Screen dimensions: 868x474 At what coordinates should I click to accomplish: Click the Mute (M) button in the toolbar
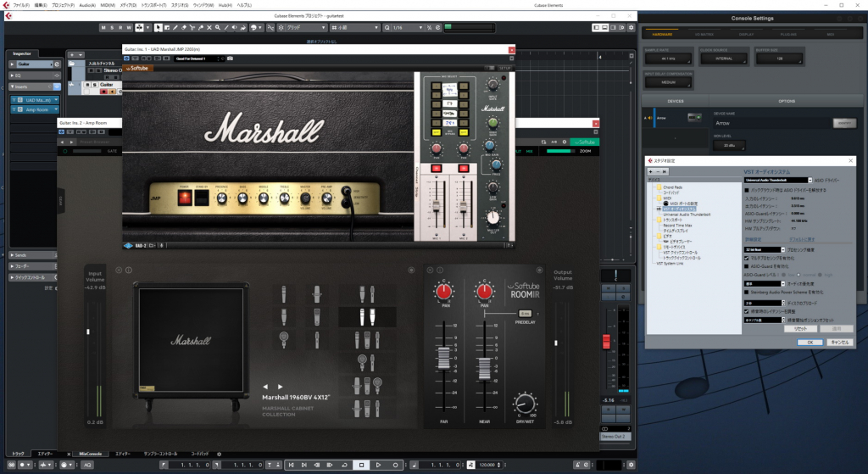point(104,28)
